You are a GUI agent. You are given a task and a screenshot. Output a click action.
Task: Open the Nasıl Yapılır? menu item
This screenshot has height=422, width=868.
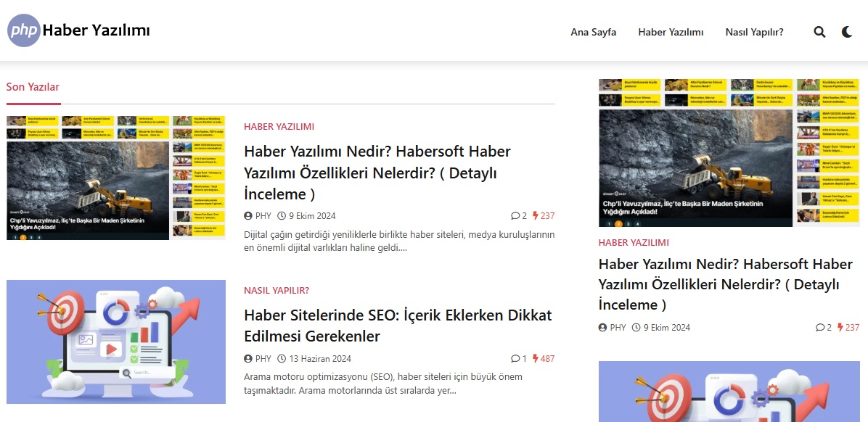point(754,32)
